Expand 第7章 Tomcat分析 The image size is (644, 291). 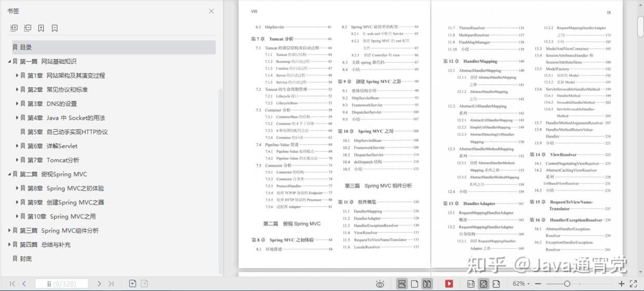(x=17, y=160)
